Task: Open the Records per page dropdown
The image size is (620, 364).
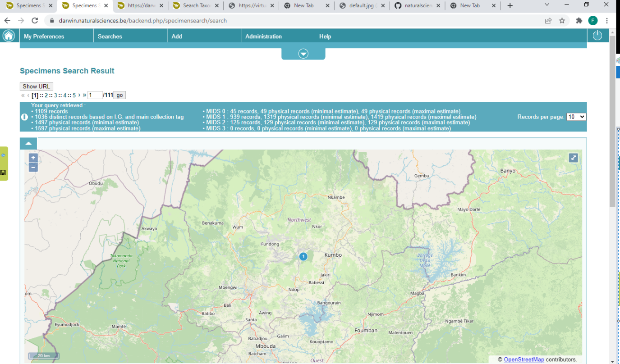Action: 576,117
